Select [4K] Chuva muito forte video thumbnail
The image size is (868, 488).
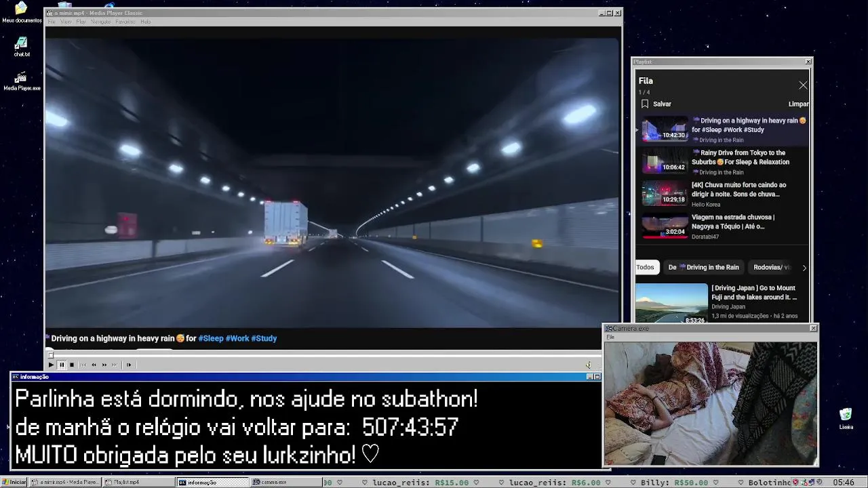click(x=665, y=193)
